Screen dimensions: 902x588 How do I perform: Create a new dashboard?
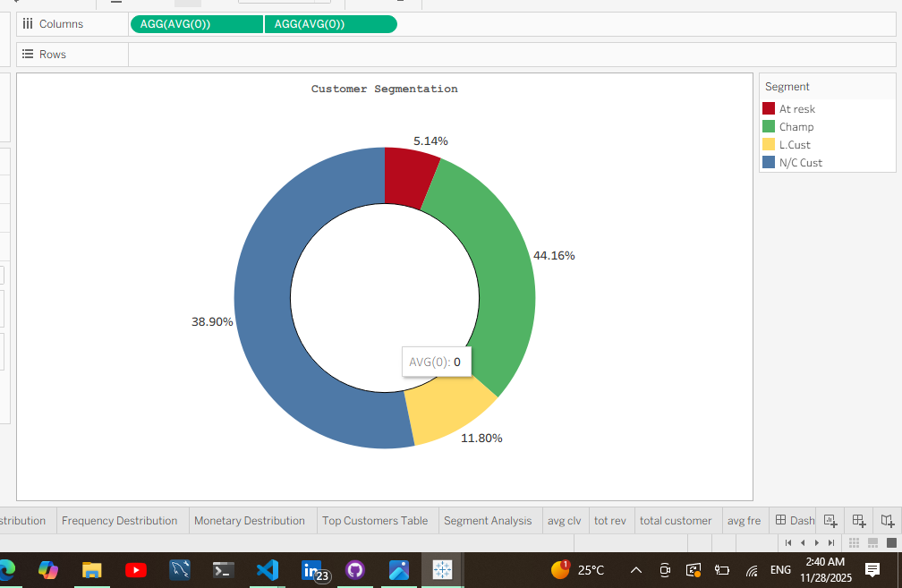click(857, 520)
